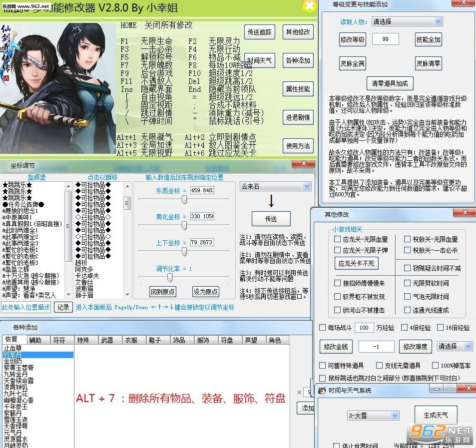
Task: Click the 回到原点 button
Action: coord(163,292)
